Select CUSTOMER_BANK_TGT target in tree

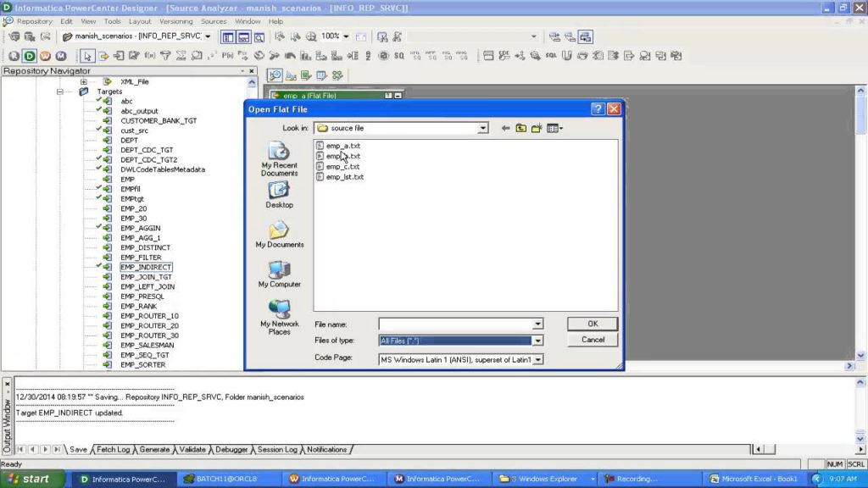159,120
